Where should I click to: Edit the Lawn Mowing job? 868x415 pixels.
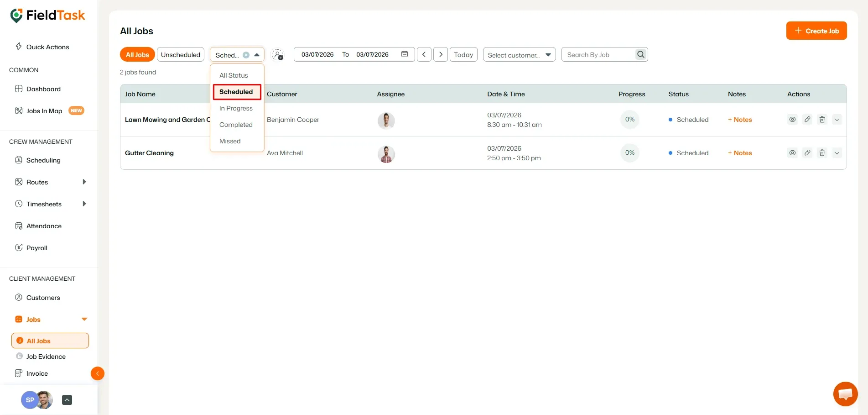[x=807, y=119]
